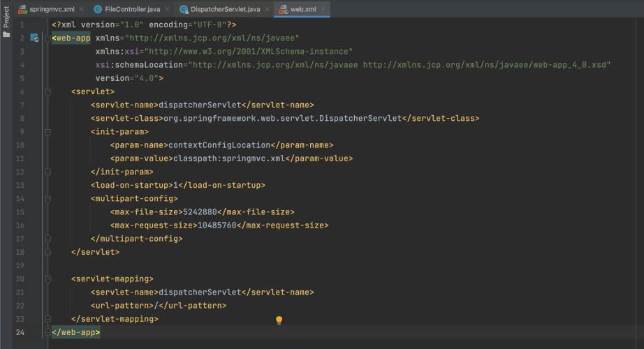Open the Project tool window
Image resolution: width=644 pixels, height=349 pixels.
pyautogui.click(x=6, y=15)
